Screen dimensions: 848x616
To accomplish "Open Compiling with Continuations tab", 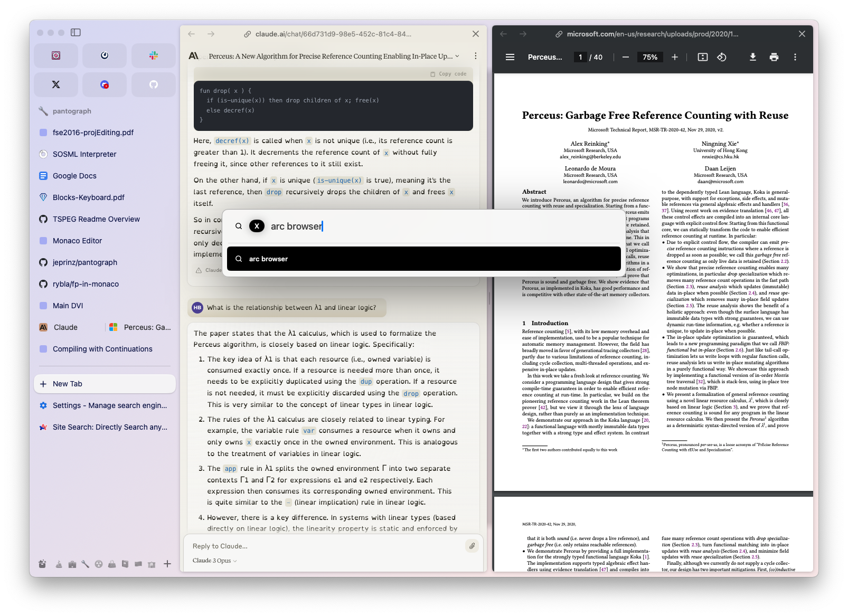I will click(x=105, y=349).
